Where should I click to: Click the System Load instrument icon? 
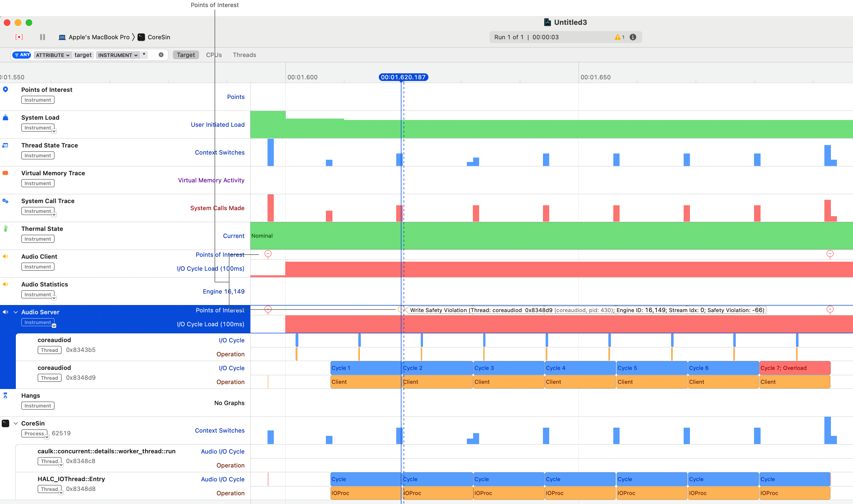point(5,117)
